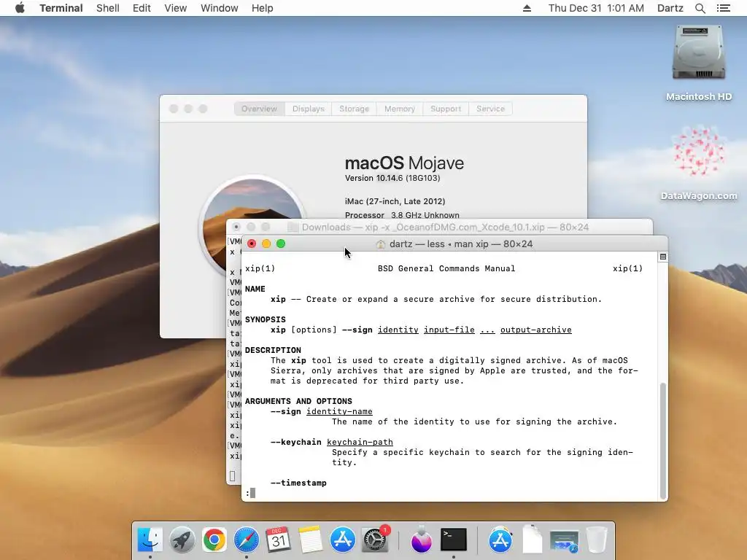
Task: Open Calendar showing Dec 31 in Dock
Action: point(278,540)
